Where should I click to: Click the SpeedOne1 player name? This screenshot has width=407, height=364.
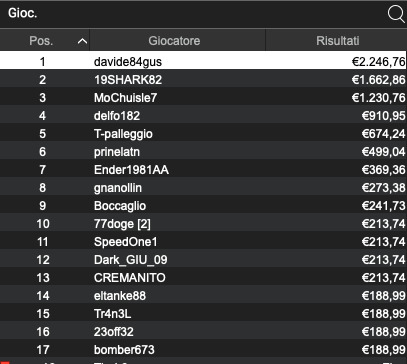125,242
